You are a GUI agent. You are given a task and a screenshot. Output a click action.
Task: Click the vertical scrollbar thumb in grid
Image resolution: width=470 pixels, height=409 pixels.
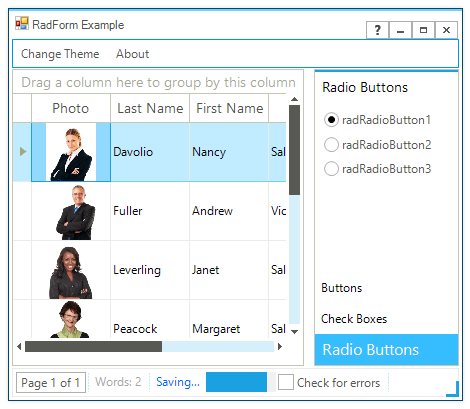[x=294, y=150]
